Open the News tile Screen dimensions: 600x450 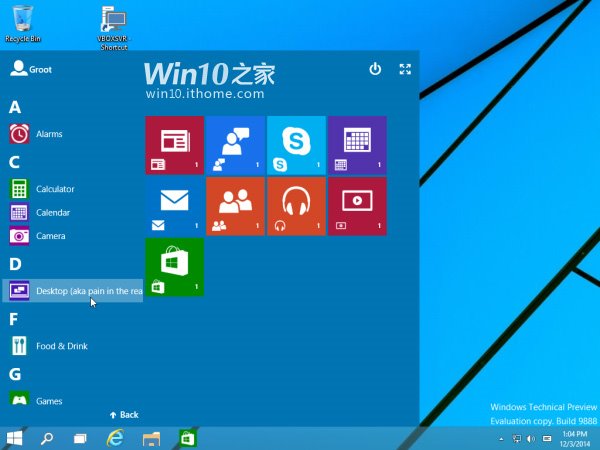pos(174,145)
